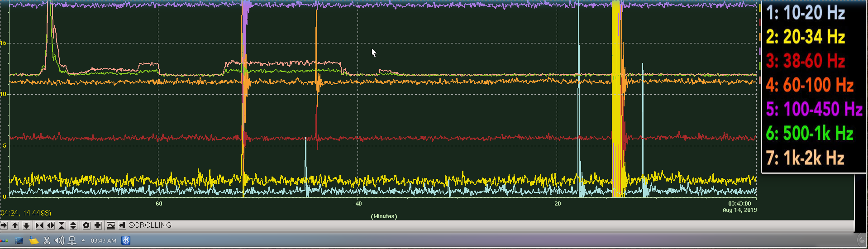Open the three colored dots taskbar icon

pyautogui.click(x=4, y=240)
